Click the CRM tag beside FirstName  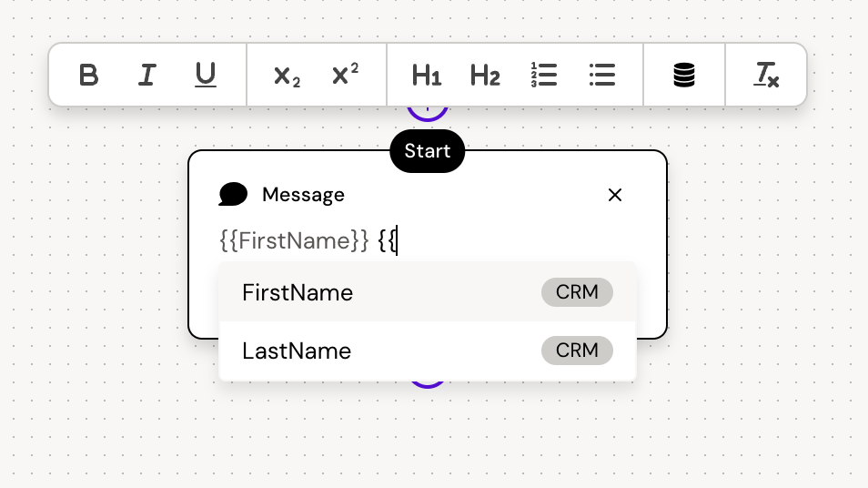point(577,292)
